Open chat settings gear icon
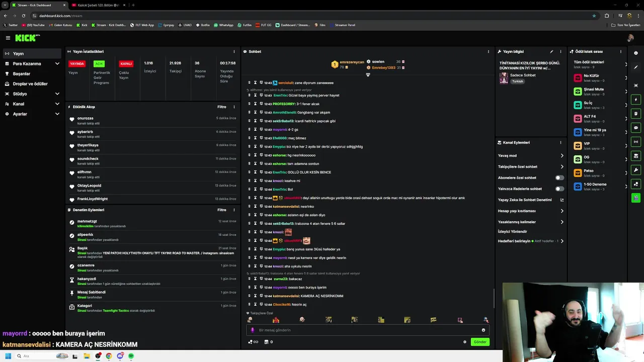The image size is (644, 362). (465, 342)
